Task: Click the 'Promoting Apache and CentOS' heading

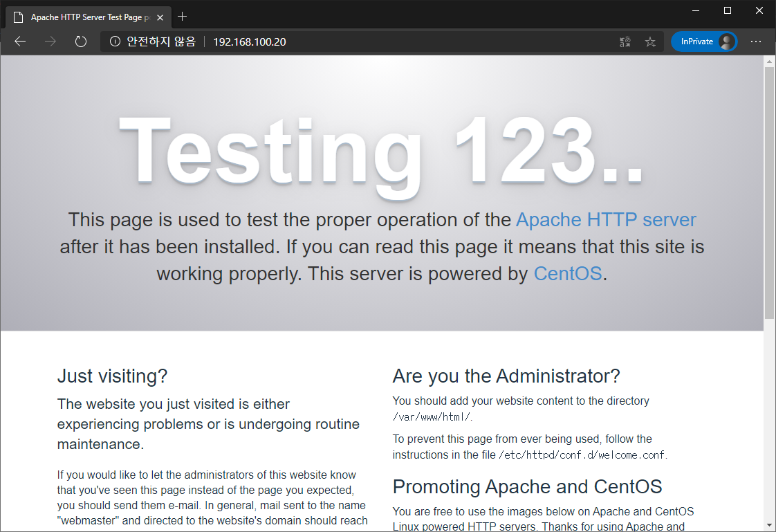Action: (527, 486)
